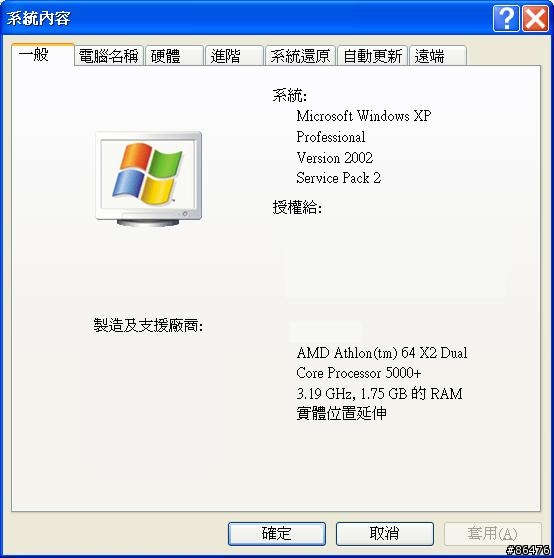Screen dimensions: 554x558
Task: Select the 一般 tab
Action: click(x=43, y=55)
